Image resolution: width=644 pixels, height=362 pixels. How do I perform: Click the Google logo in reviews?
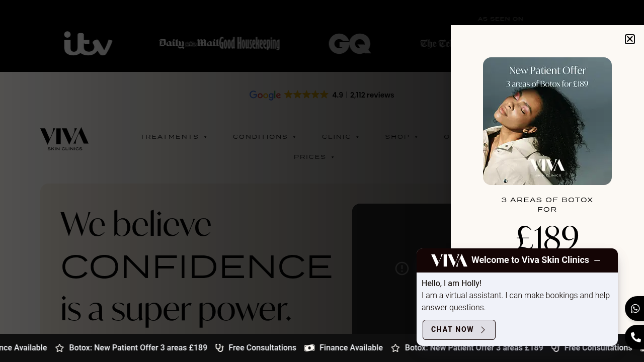pyautogui.click(x=265, y=95)
